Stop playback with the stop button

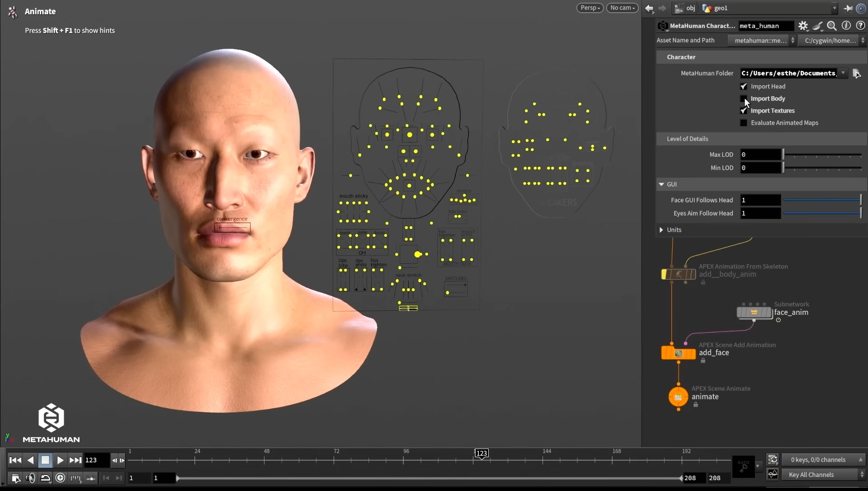pos(45,460)
